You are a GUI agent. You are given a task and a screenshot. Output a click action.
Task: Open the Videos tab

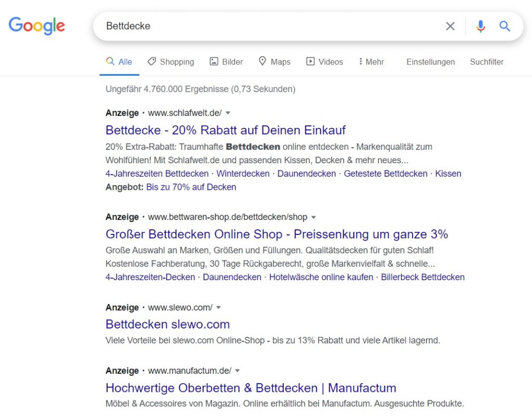click(x=324, y=62)
